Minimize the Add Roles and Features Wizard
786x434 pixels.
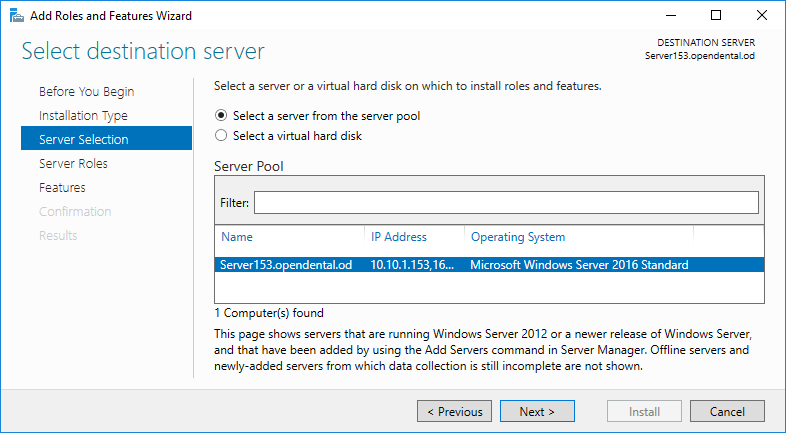pyautogui.click(x=671, y=16)
